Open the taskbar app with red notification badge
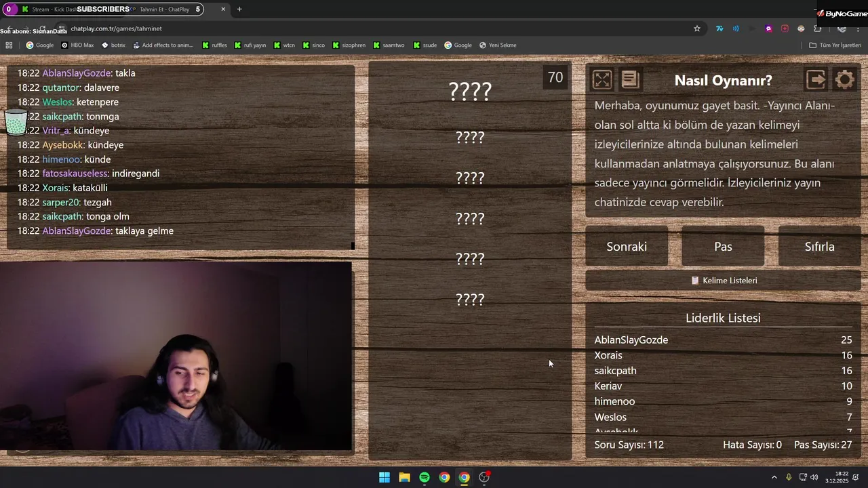The width and height of the screenshot is (868, 488). (x=484, y=477)
